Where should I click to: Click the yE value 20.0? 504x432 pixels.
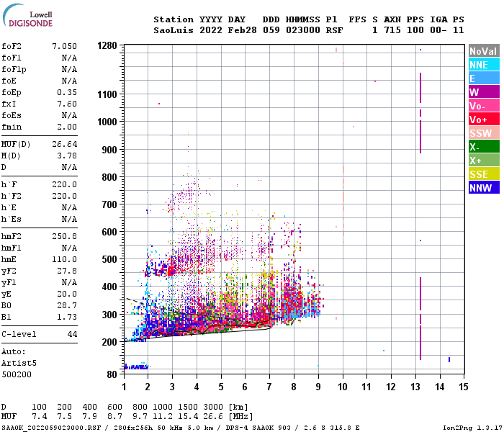(x=67, y=294)
